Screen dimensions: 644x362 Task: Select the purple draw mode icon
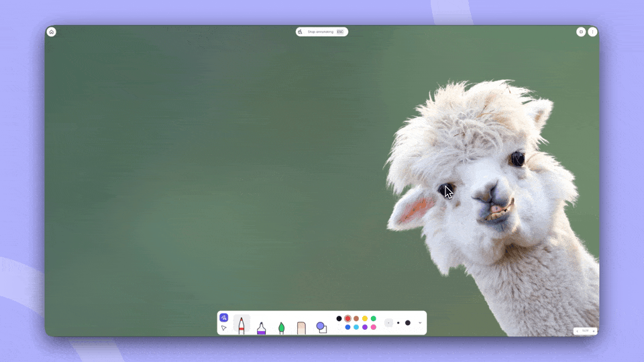[x=224, y=318]
